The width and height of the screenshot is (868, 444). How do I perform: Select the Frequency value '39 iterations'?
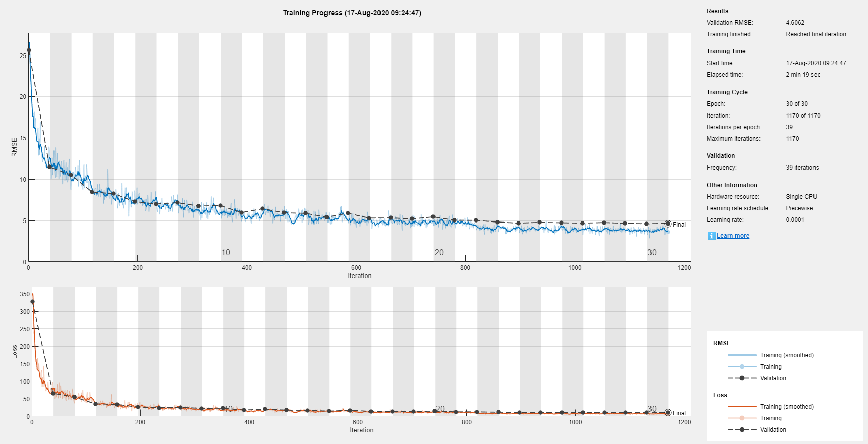802,168
